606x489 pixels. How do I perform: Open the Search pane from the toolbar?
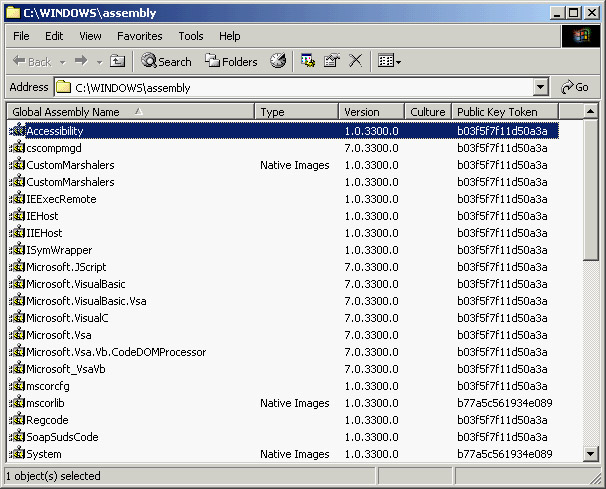click(166, 61)
